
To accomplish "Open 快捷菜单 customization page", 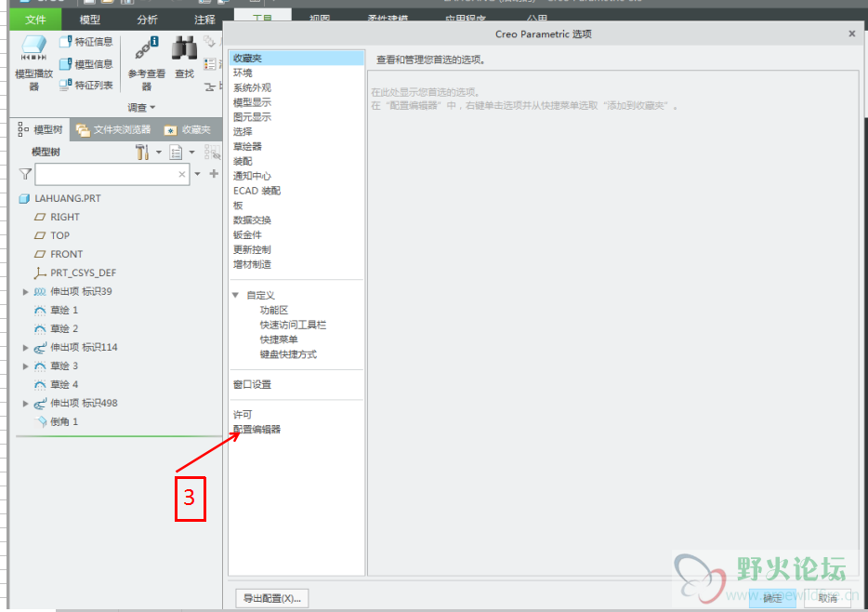I will click(x=279, y=339).
